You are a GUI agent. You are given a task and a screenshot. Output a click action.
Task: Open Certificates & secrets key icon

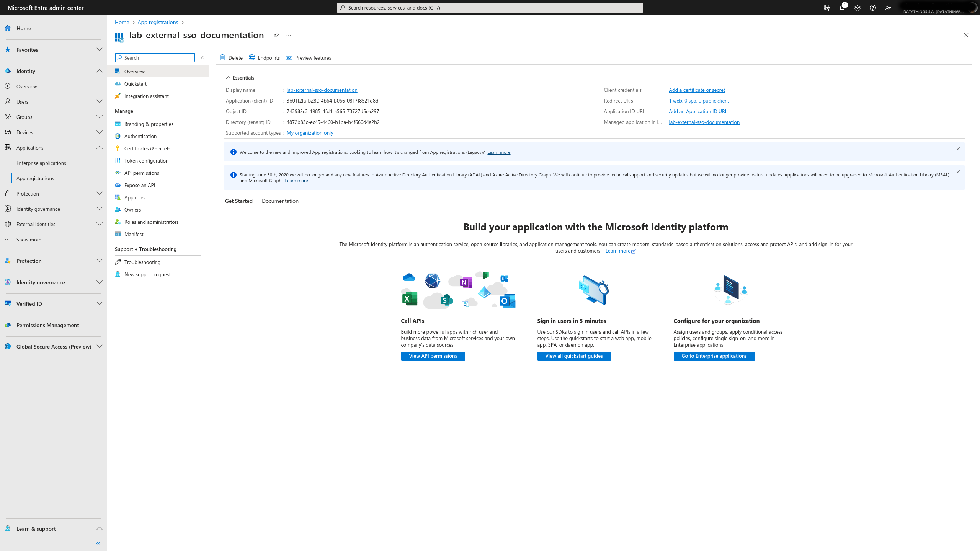[x=118, y=148]
